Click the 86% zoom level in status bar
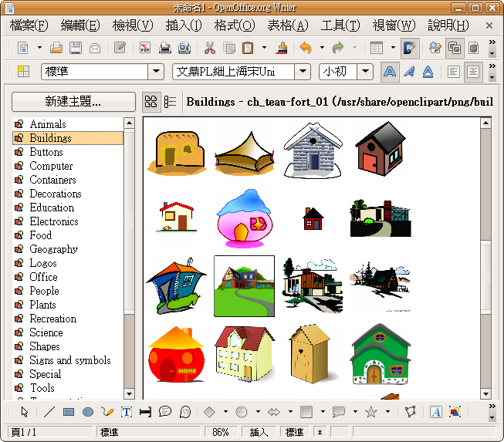Screen dimensions: 504x442 coord(221,433)
